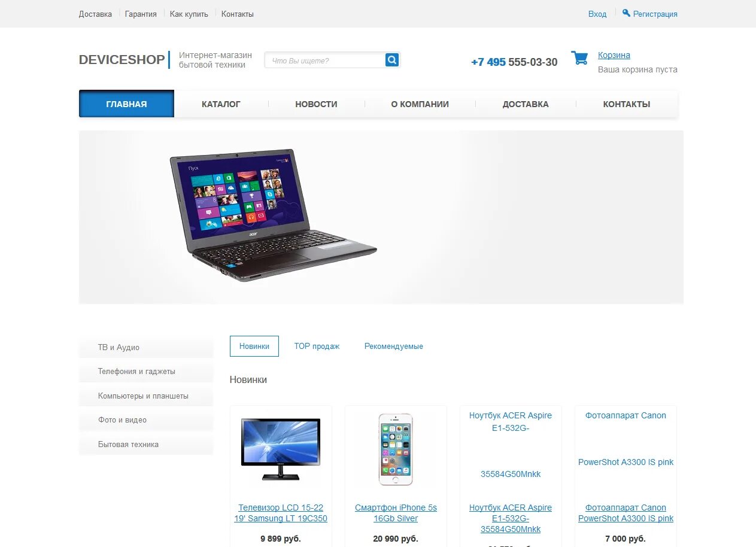The height and width of the screenshot is (547, 756).
Task: Click the key icon beside Регистрация
Action: 626,13
